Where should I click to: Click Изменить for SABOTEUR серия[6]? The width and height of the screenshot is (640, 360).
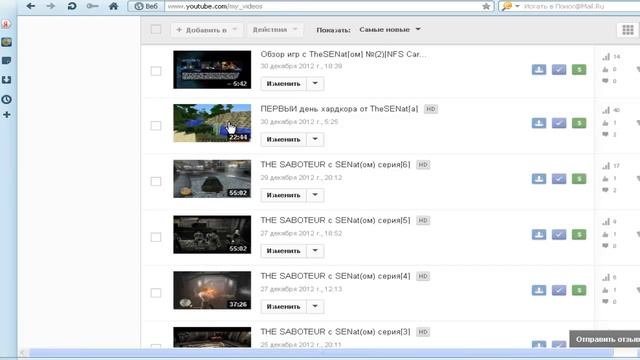pos(284,195)
